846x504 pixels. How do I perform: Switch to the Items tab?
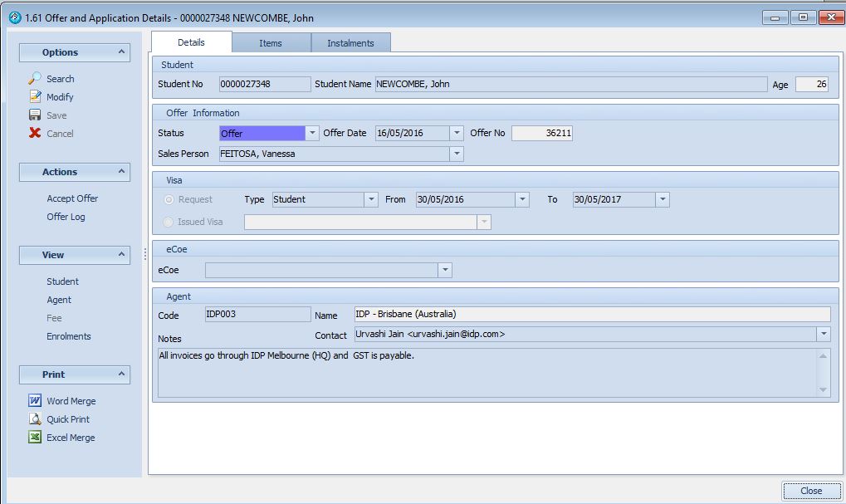pyautogui.click(x=271, y=43)
